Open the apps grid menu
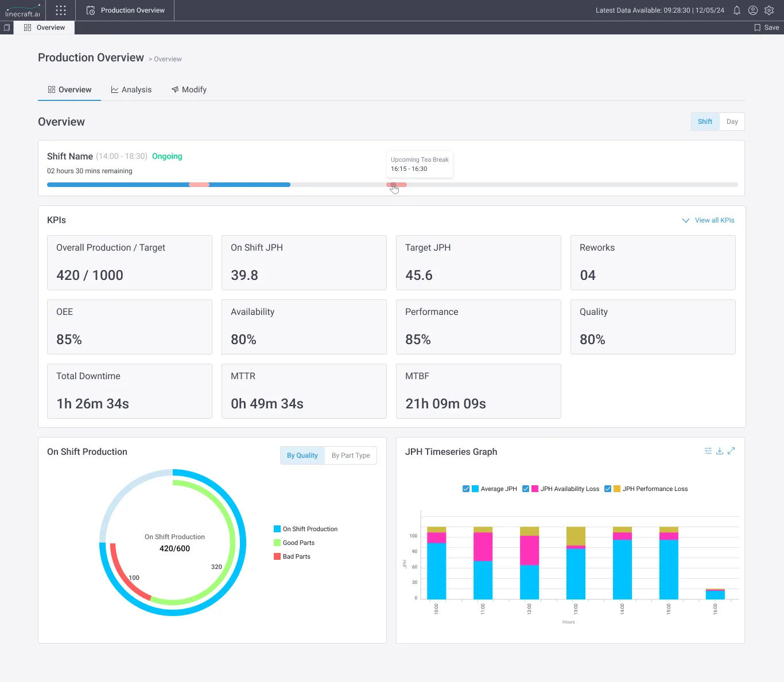The width and height of the screenshot is (784, 682). pyautogui.click(x=61, y=10)
